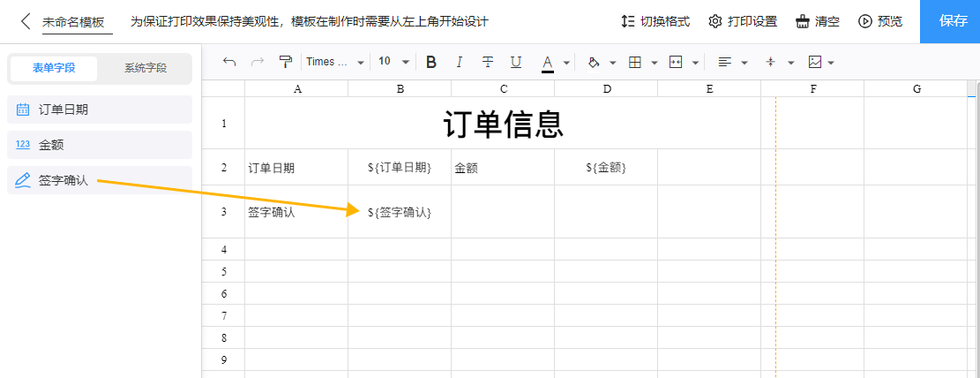Click the calendar icon beside 订单日期
This screenshot has height=378, width=980.
pos(23,110)
